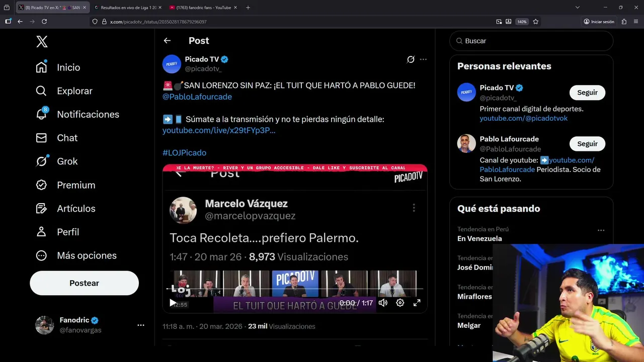644x362 pixels.
Task: Open Explorar search page
Action: [64, 91]
